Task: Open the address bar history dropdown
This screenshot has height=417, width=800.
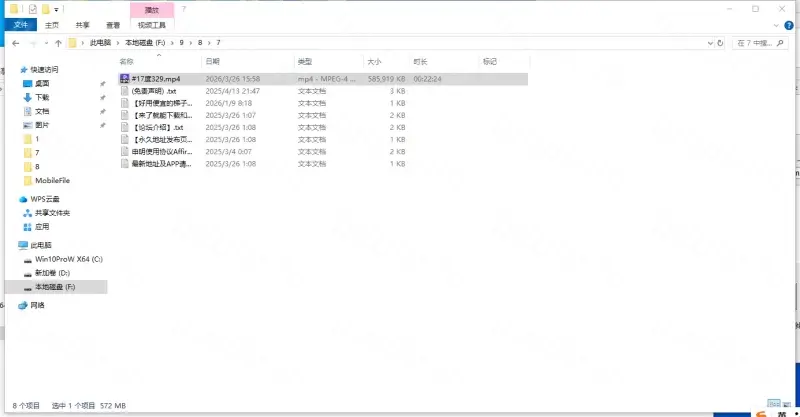Action: (x=708, y=44)
